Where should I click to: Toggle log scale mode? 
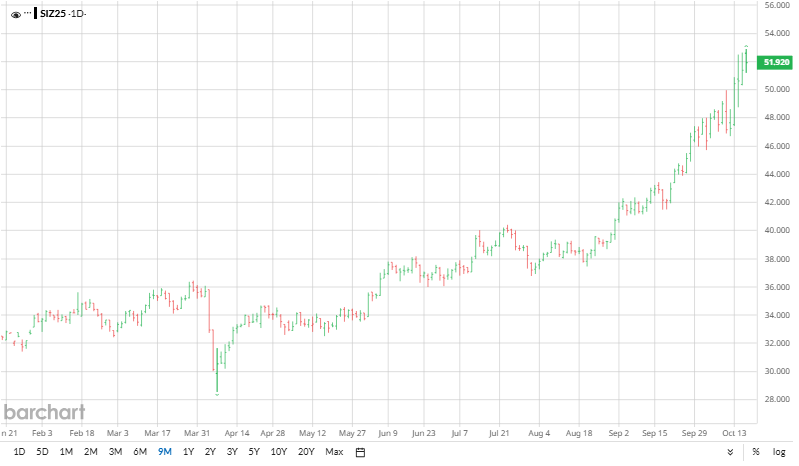(779, 452)
